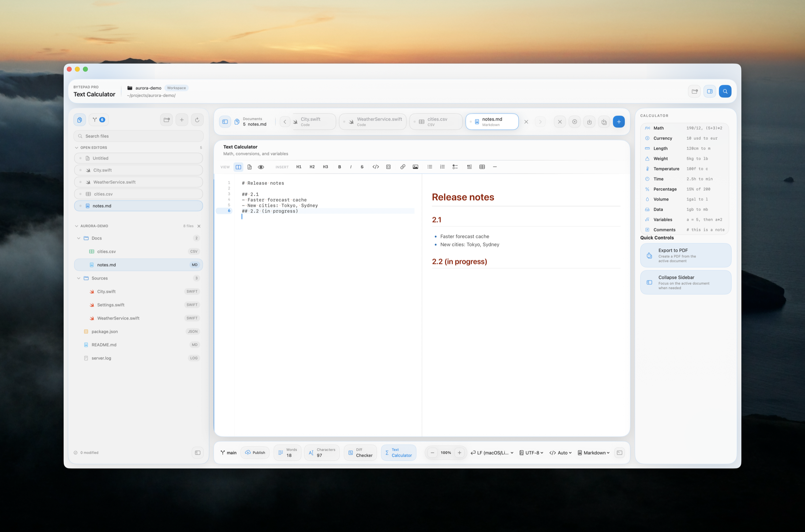Open the line ending dropdown

coord(492,453)
